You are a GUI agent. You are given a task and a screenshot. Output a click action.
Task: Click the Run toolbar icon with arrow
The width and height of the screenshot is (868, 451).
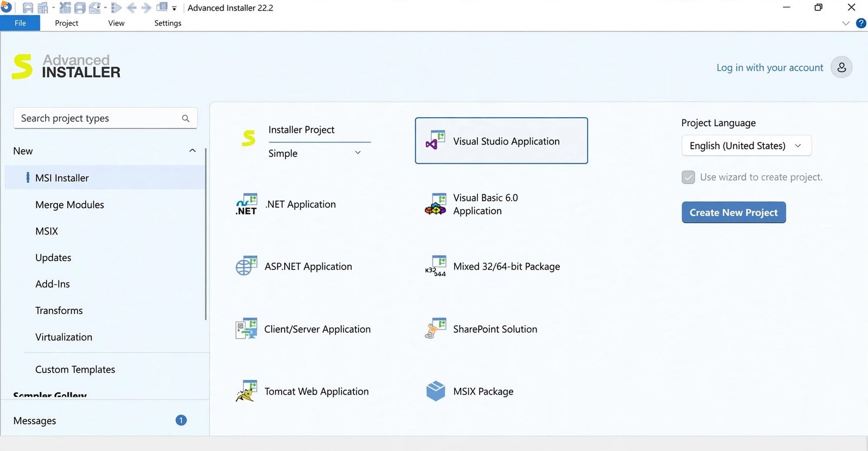[116, 8]
